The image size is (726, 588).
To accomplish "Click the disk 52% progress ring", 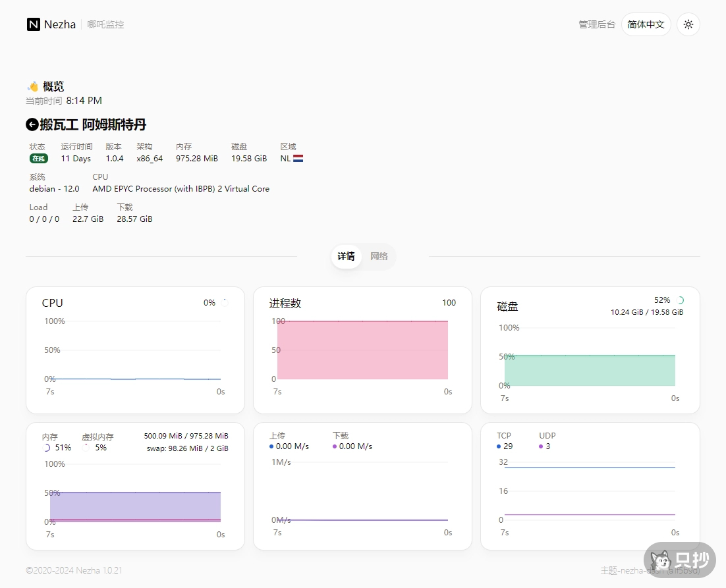I will (x=680, y=300).
